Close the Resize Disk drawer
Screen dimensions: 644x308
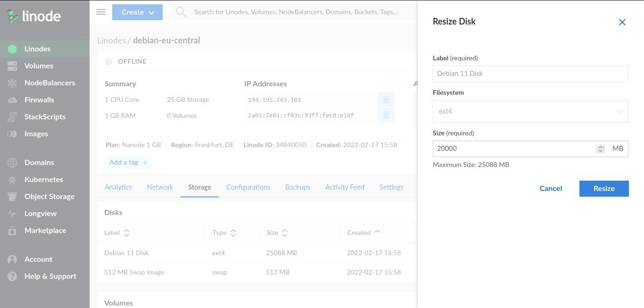point(622,22)
